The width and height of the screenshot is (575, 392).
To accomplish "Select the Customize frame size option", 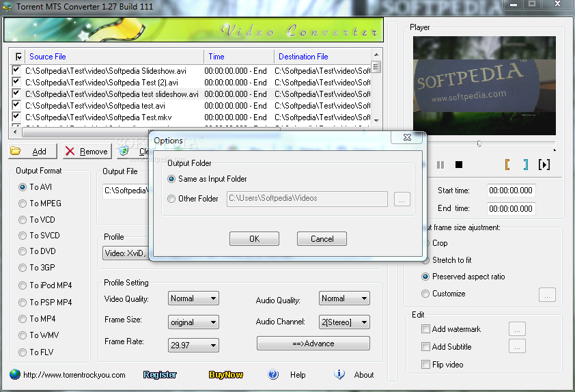I will [425, 294].
